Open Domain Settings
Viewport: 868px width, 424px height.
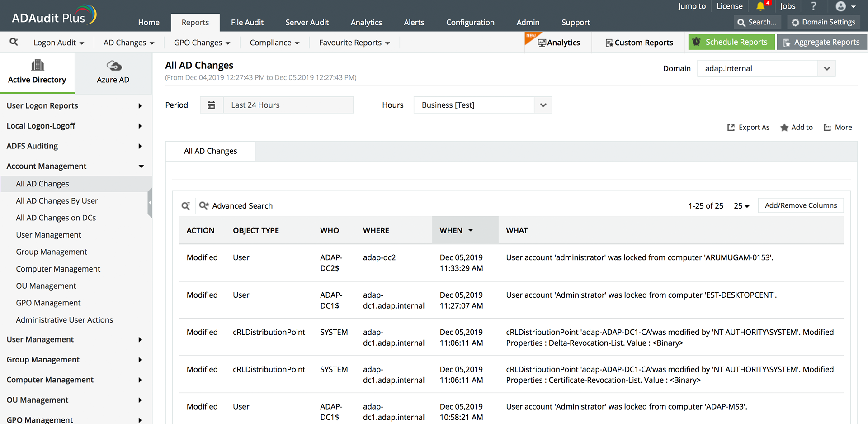tap(824, 22)
